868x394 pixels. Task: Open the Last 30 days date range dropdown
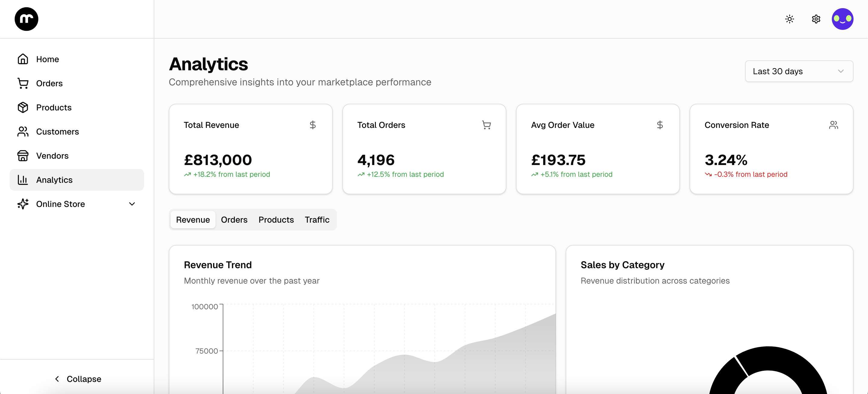tap(799, 71)
